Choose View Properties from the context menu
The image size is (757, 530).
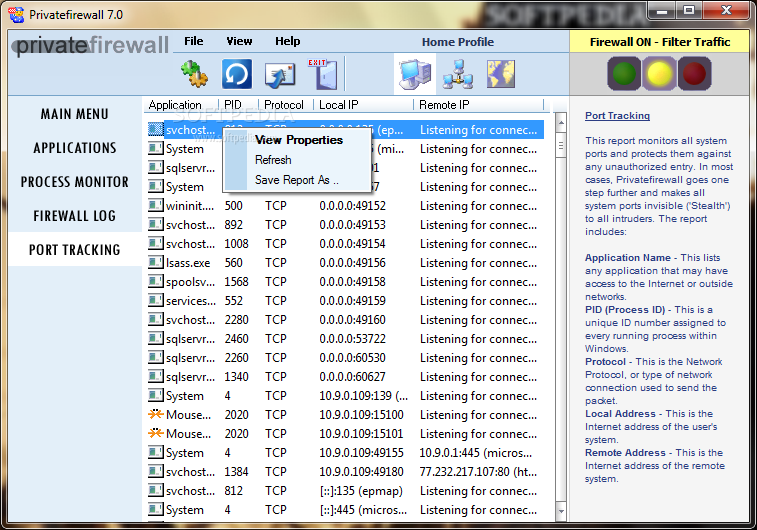pos(299,140)
